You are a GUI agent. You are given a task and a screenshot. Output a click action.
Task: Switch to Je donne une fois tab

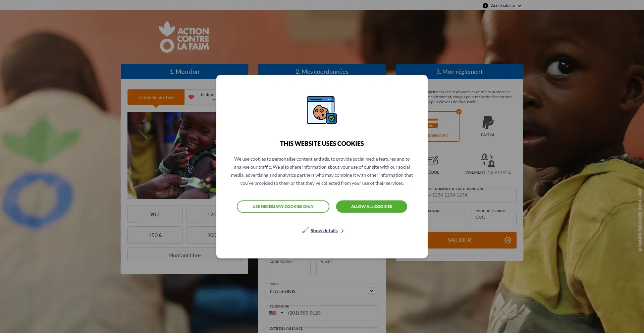click(156, 97)
